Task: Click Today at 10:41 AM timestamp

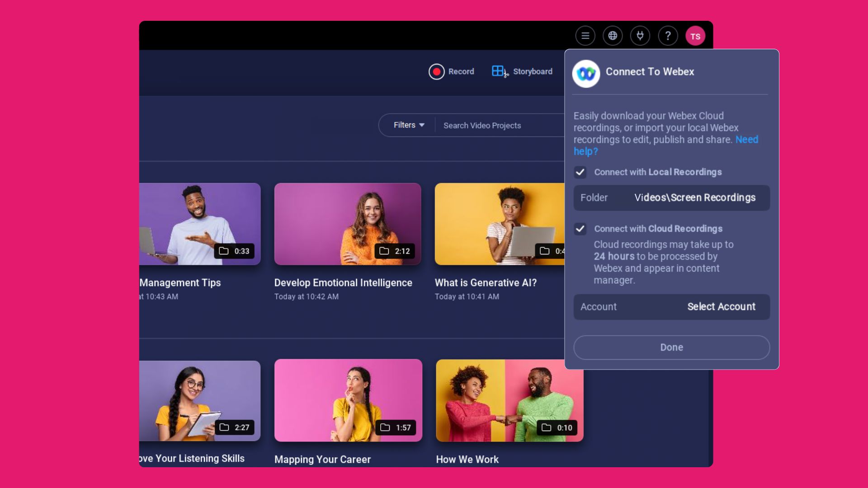Action: (467, 296)
